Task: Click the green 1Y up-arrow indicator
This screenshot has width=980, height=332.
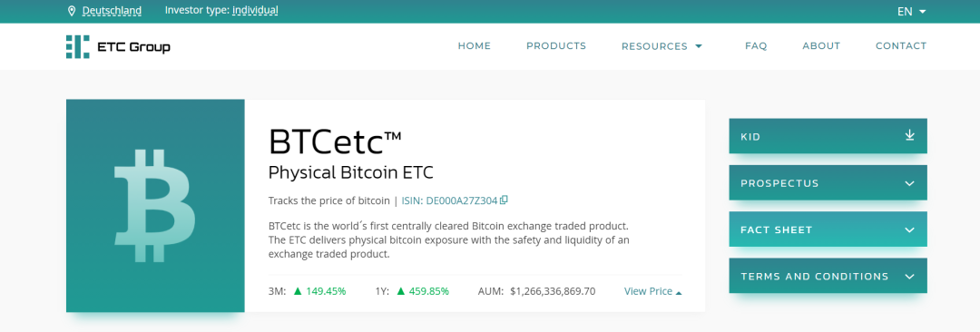Action: click(x=401, y=291)
